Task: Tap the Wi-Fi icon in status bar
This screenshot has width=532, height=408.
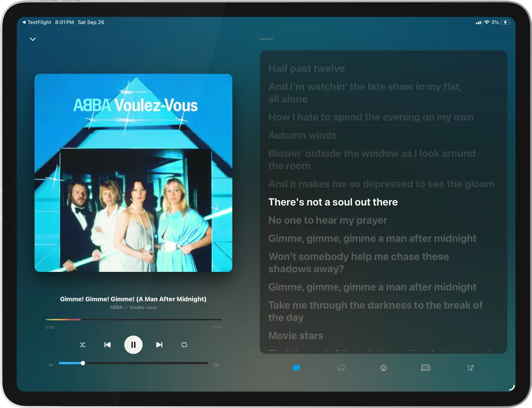Action: click(487, 22)
